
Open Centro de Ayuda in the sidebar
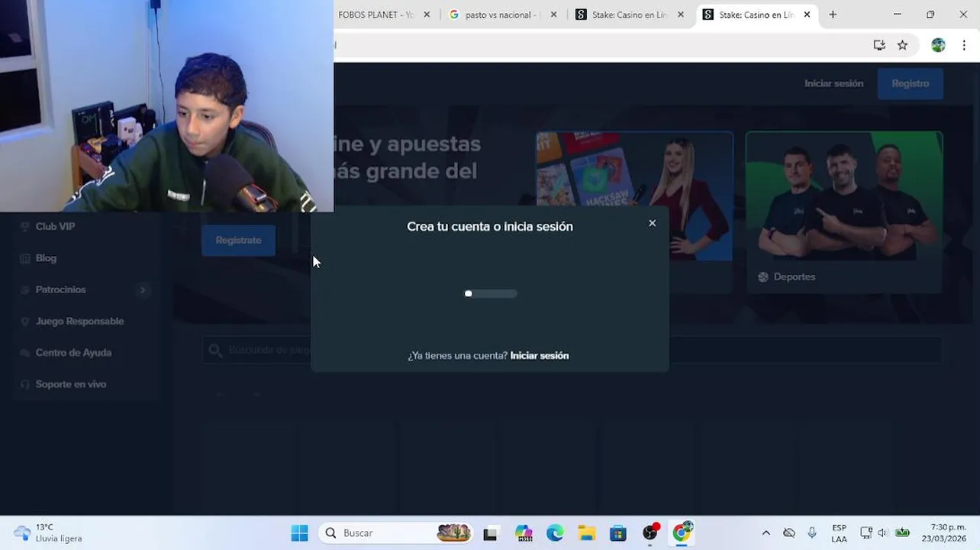[x=73, y=352]
